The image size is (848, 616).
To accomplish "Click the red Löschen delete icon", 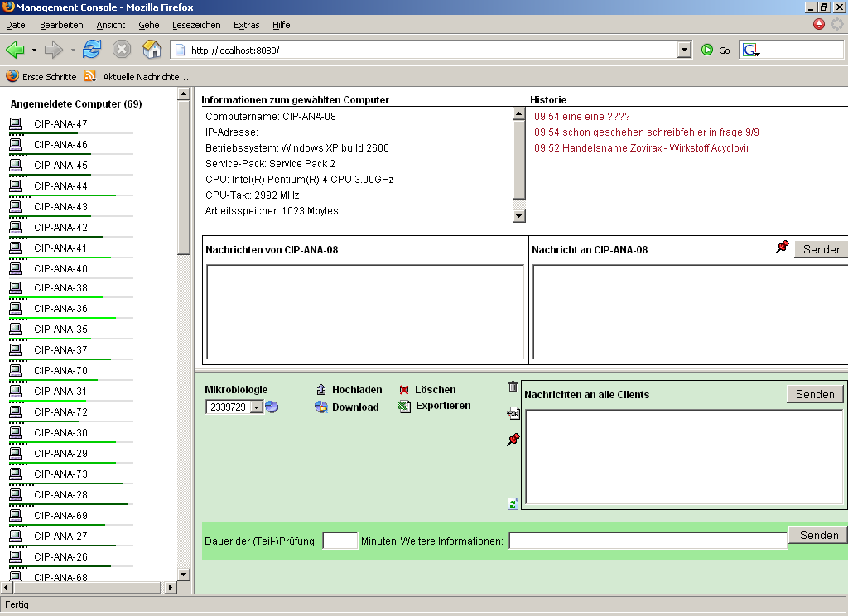I will point(404,390).
